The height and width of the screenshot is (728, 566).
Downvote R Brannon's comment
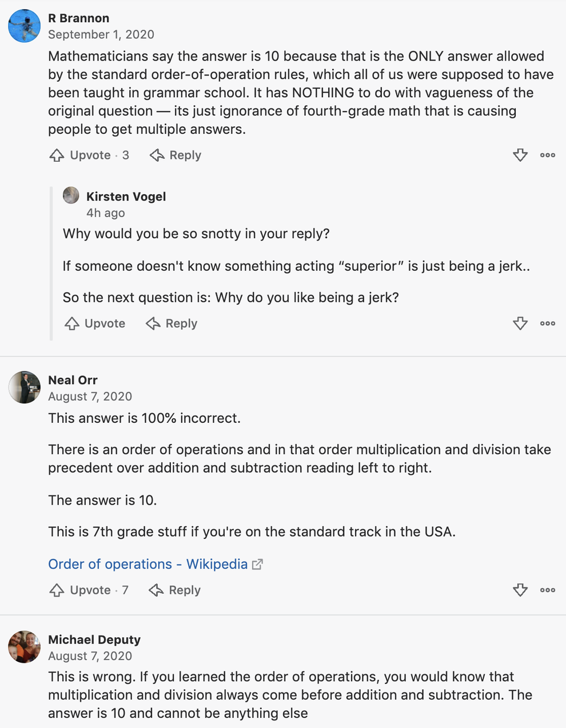click(x=520, y=155)
